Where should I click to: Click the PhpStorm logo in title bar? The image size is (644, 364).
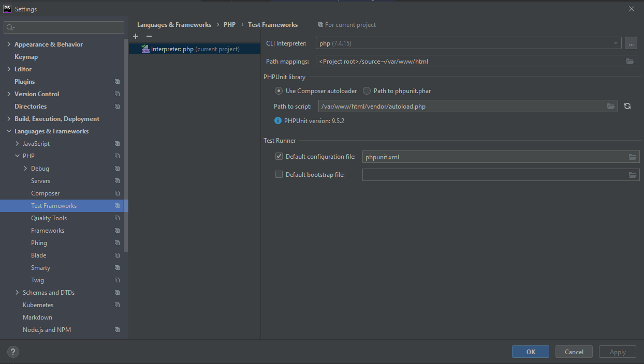[7, 9]
